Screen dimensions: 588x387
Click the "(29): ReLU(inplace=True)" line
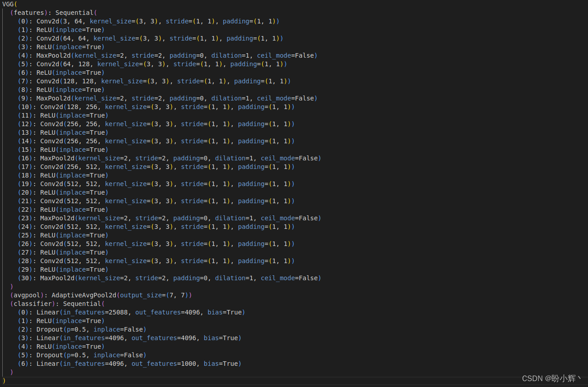(63, 269)
